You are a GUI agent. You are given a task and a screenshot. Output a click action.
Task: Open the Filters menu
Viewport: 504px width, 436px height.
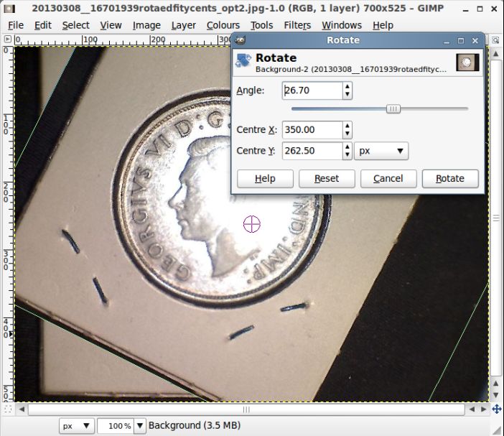[297, 25]
